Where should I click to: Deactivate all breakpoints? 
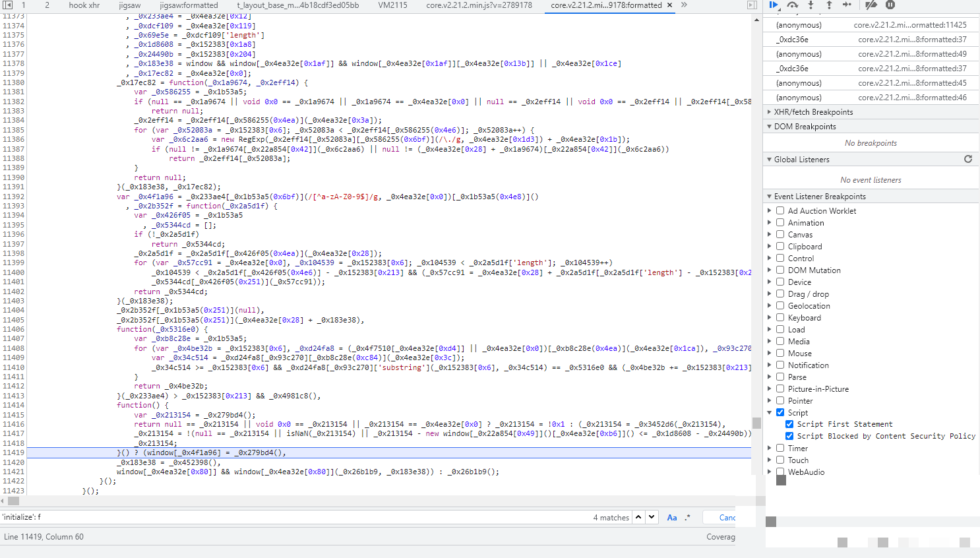871,5
